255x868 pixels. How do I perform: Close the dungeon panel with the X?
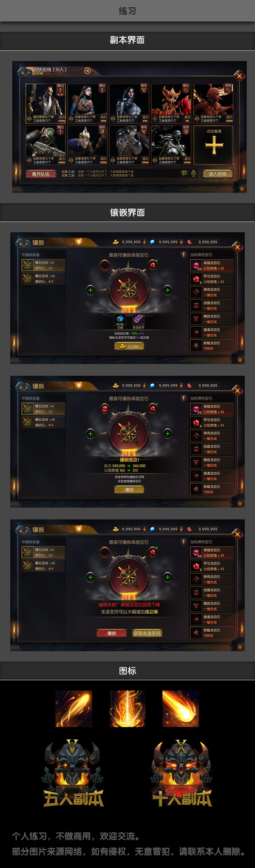[239, 76]
